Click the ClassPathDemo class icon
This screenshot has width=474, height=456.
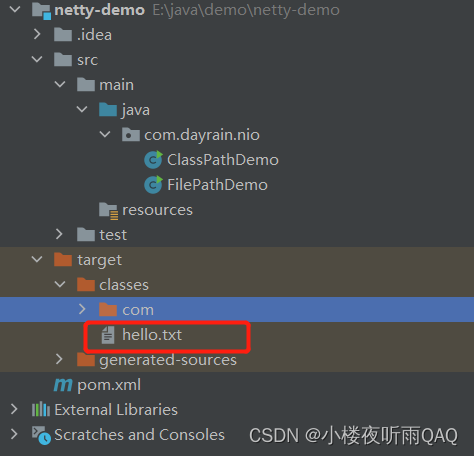153,160
